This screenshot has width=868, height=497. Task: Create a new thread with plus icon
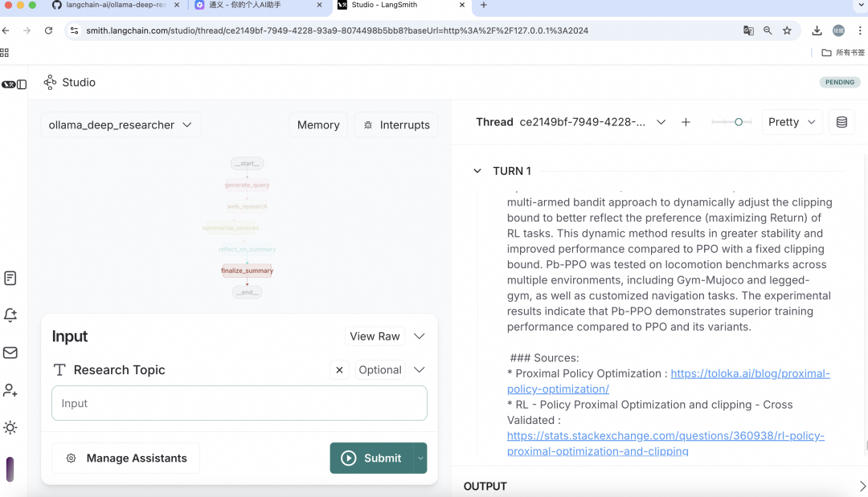pos(686,122)
